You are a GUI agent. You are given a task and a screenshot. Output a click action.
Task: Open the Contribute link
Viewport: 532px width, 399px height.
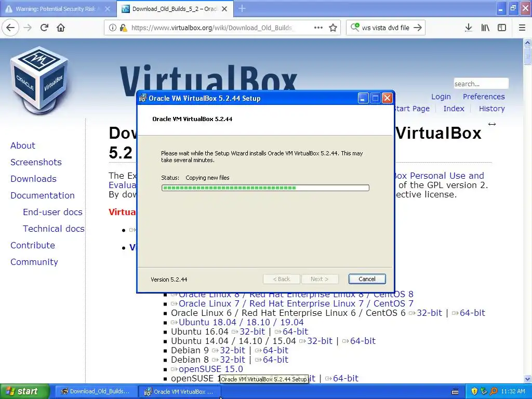click(33, 245)
